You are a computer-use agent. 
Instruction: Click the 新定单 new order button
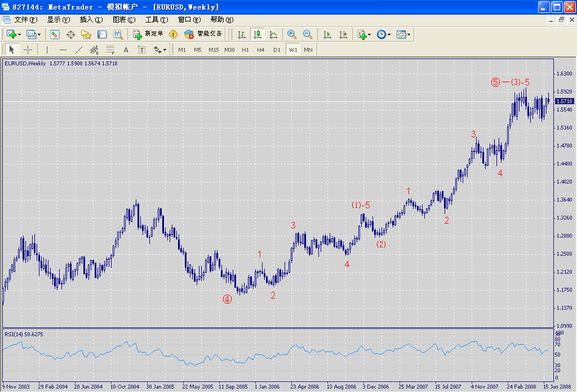(x=148, y=34)
